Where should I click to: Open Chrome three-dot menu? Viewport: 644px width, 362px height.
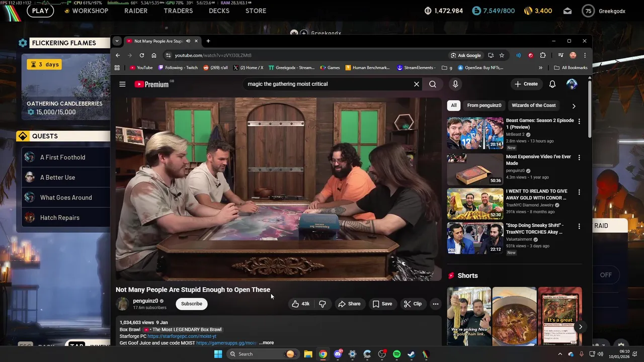tap(585, 55)
